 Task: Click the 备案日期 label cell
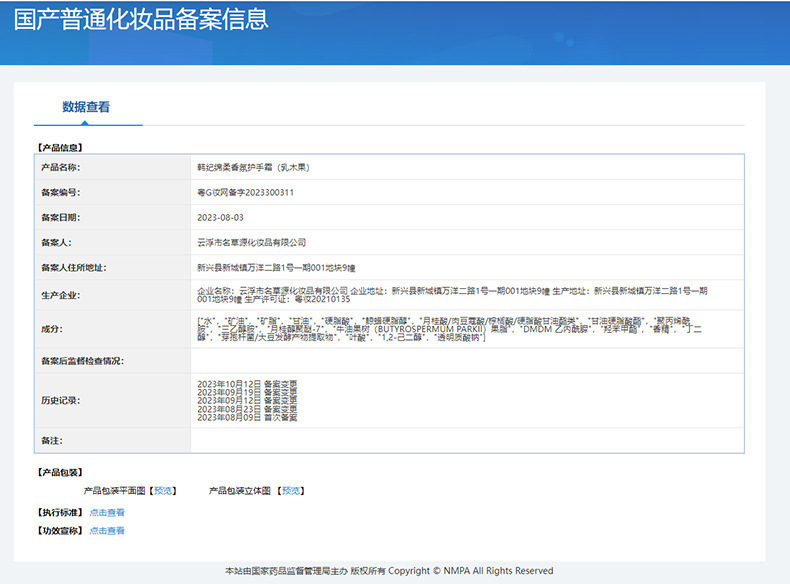[x=113, y=218]
